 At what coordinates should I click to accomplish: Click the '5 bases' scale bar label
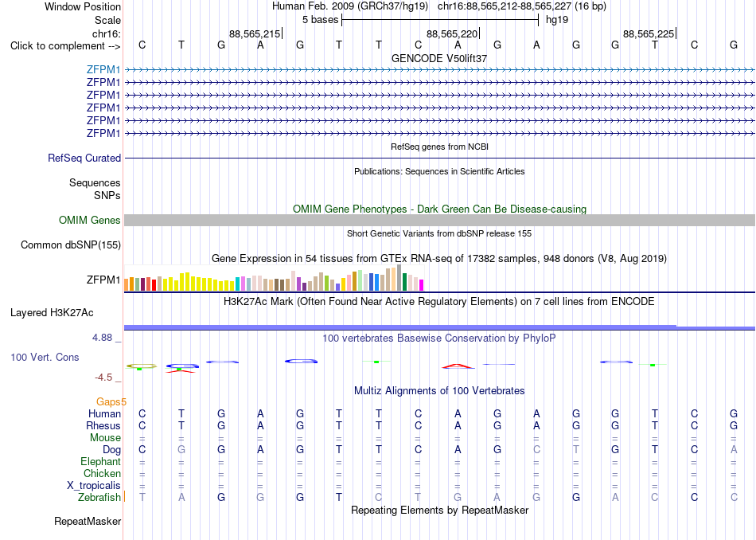[x=321, y=20]
